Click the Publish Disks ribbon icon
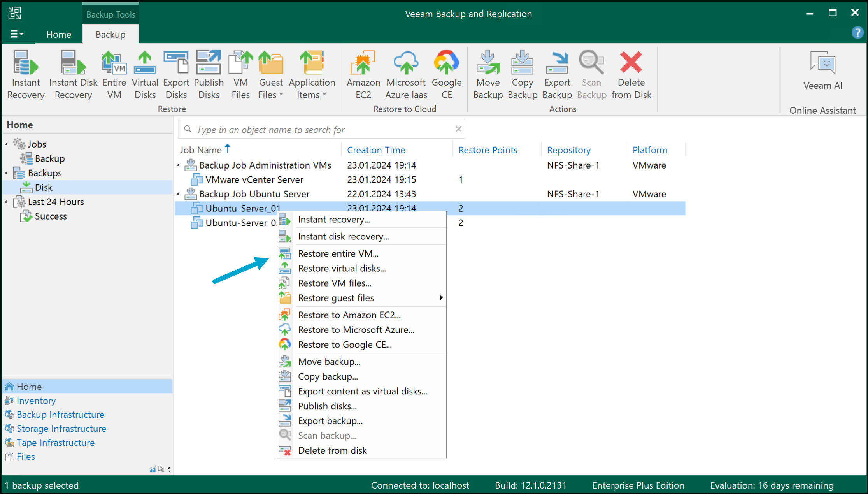The height and width of the screenshot is (494, 868). pyautogui.click(x=209, y=74)
